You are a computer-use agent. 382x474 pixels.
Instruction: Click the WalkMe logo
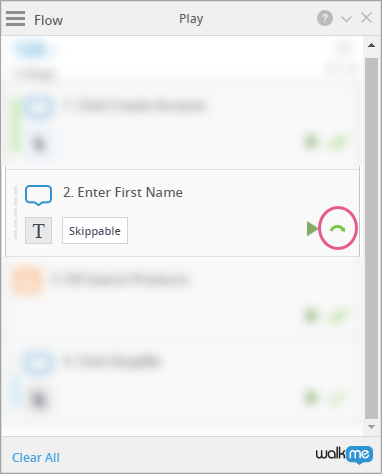(x=344, y=455)
